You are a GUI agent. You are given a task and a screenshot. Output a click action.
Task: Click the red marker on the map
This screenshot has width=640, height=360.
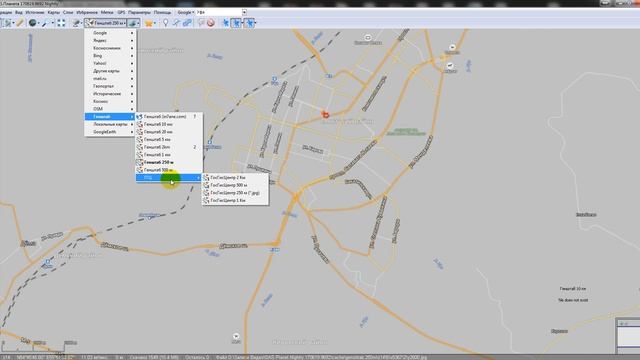pyautogui.click(x=325, y=115)
